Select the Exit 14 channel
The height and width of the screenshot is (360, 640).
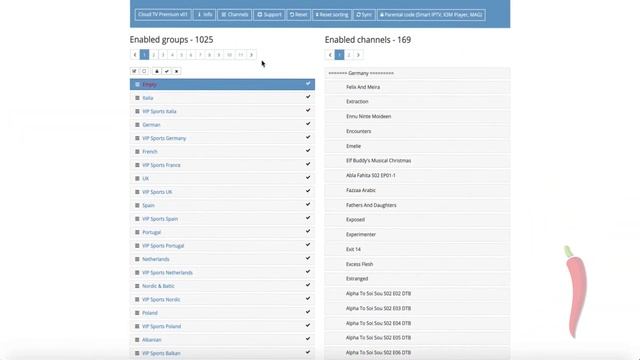pyautogui.click(x=417, y=249)
